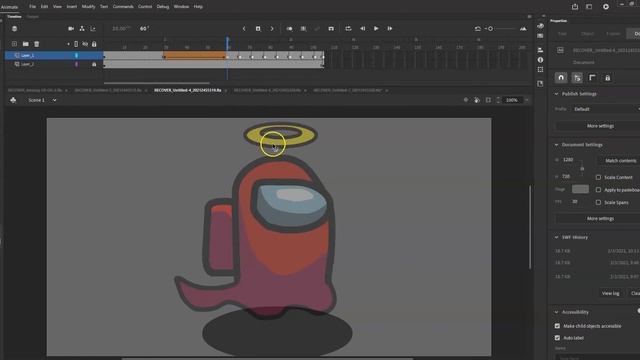Toggle onion skin icon

point(289,29)
